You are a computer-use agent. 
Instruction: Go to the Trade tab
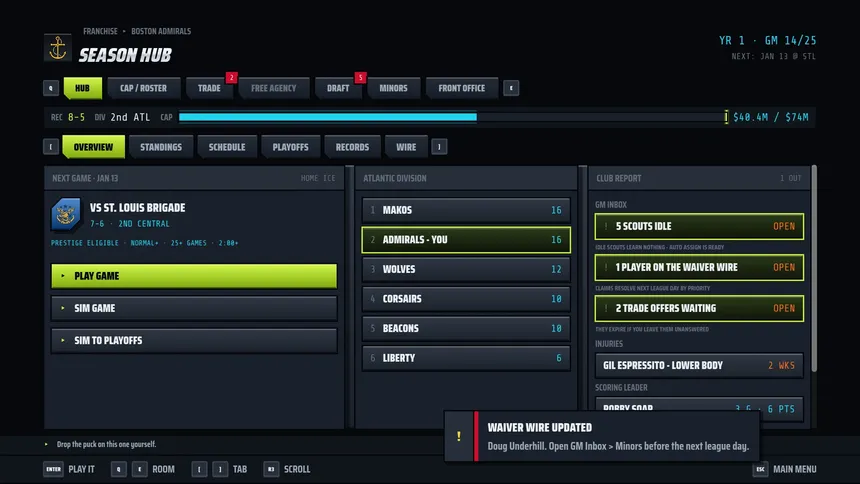click(x=209, y=88)
